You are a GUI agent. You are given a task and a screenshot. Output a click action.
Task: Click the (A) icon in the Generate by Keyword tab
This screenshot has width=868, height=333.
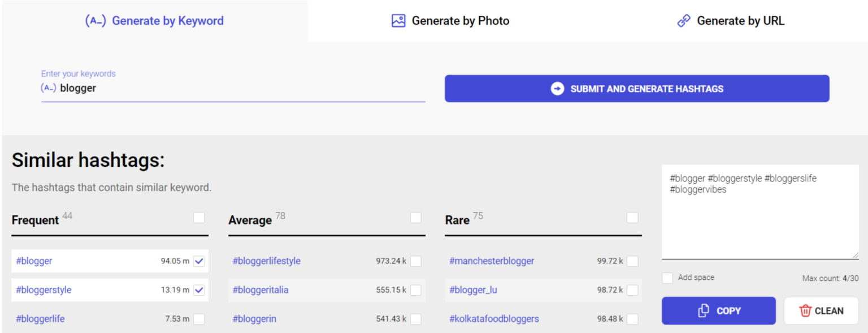(x=96, y=20)
